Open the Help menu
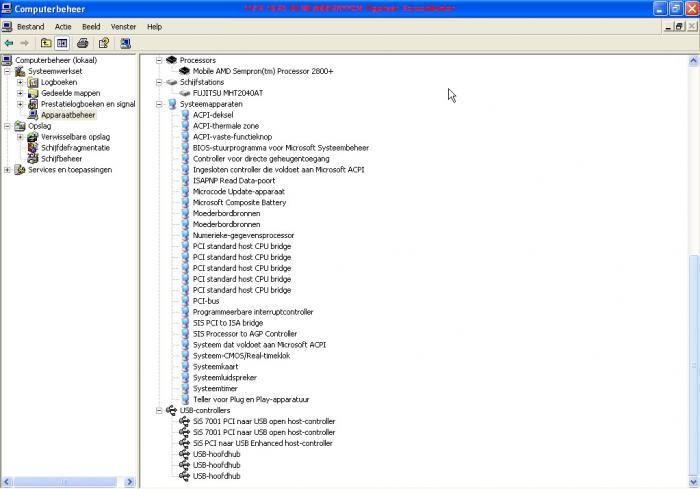Viewport: 700px width, 489px height. (154, 27)
